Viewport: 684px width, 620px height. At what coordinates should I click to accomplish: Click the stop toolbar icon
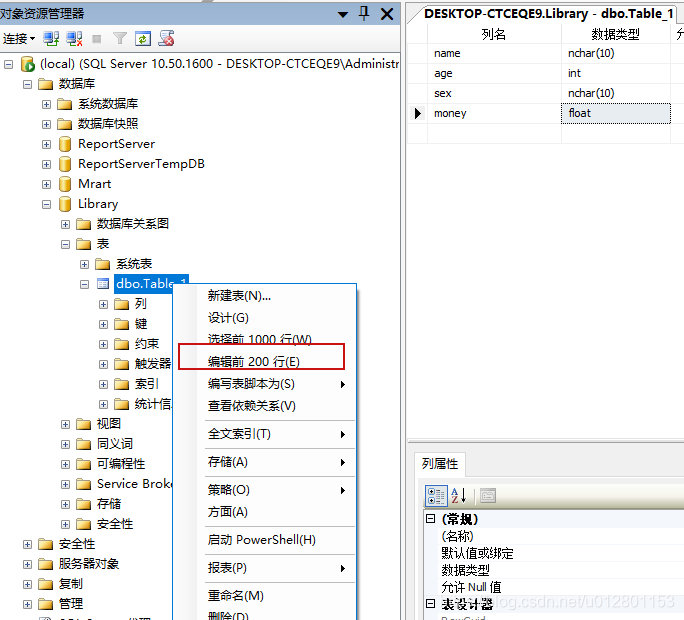97,39
